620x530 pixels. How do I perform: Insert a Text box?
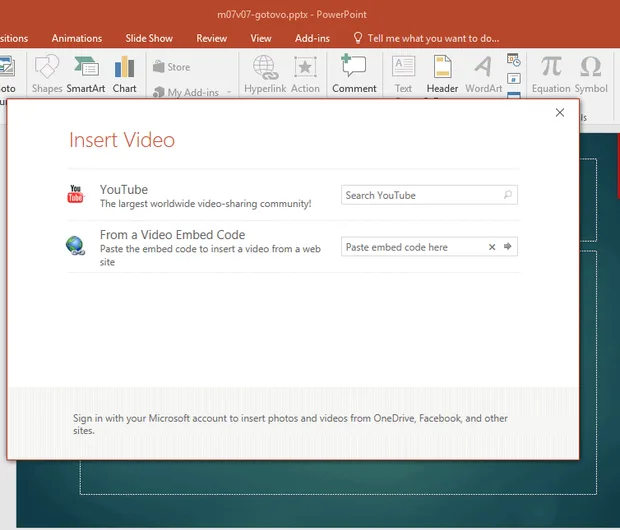tap(403, 74)
